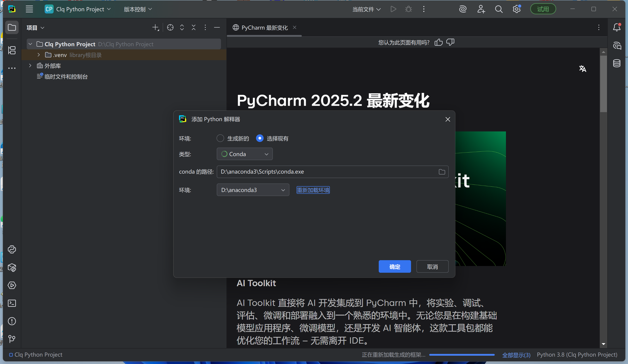Screen dimensions: 628x364
Task: Close the PyCharm 最新变化 tab
Action: (x=295, y=27)
